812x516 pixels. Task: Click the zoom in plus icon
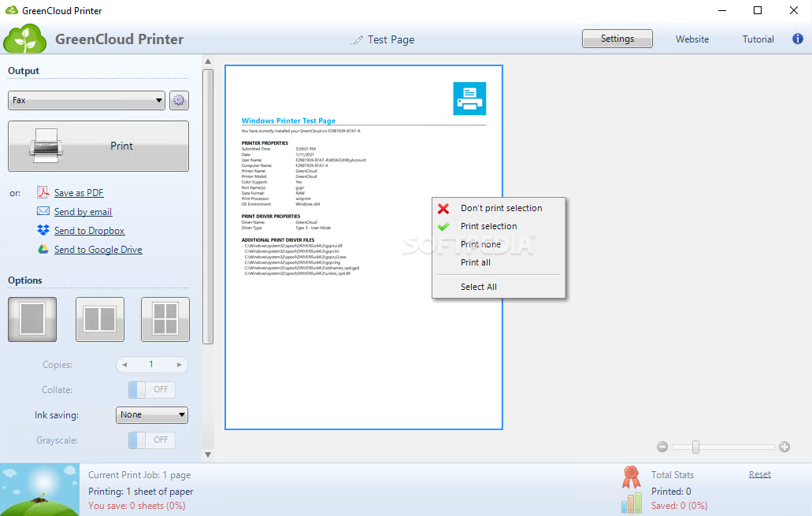pos(784,447)
